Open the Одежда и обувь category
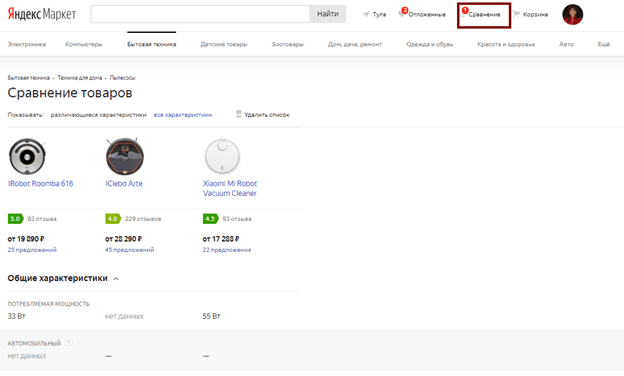The image size is (624, 376). coord(430,44)
